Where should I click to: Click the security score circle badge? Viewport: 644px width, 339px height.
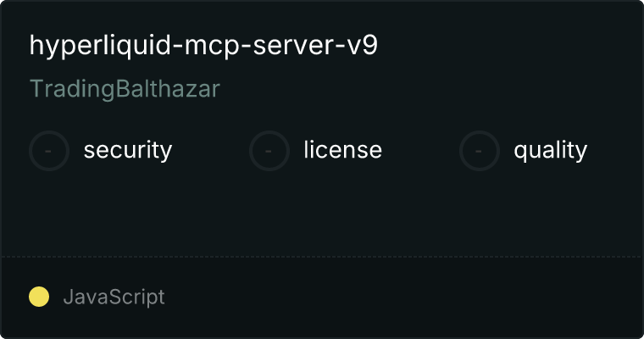pyautogui.click(x=49, y=151)
